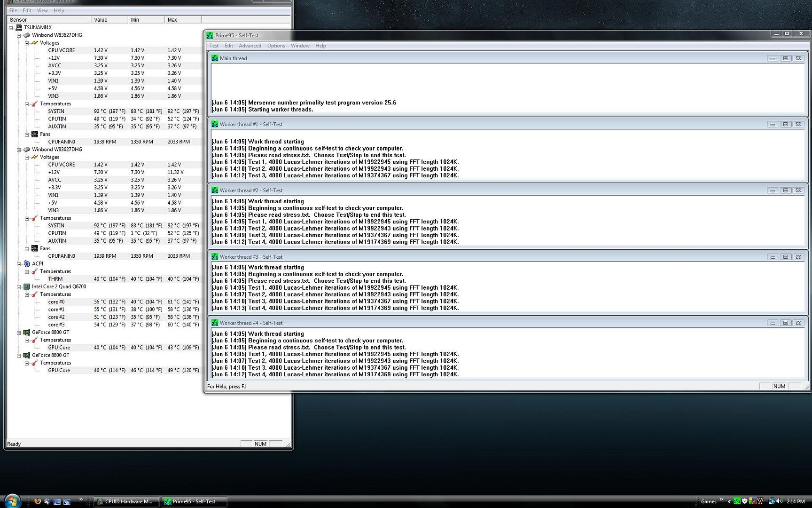The image size is (812, 508).
Task: Click the Test 3 line in Worker thread #1
Action: point(335,175)
